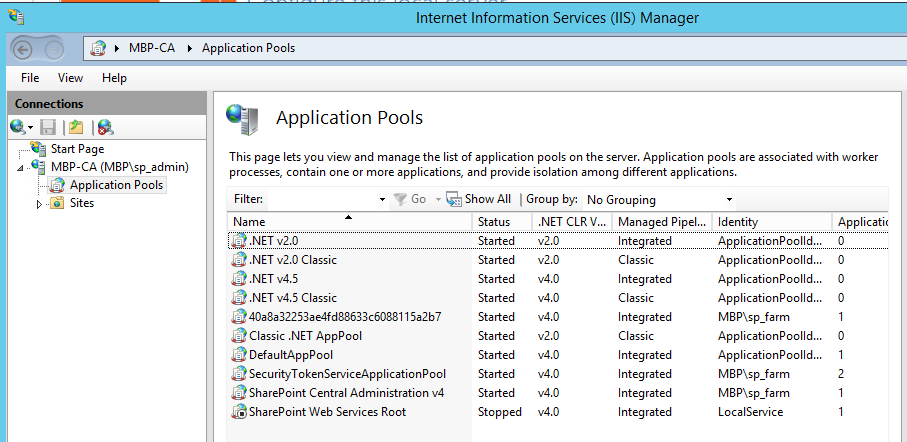The image size is (907, 442).
Task: Click the .NET v4.5 Classic pool icon
Action: point(239,298)
